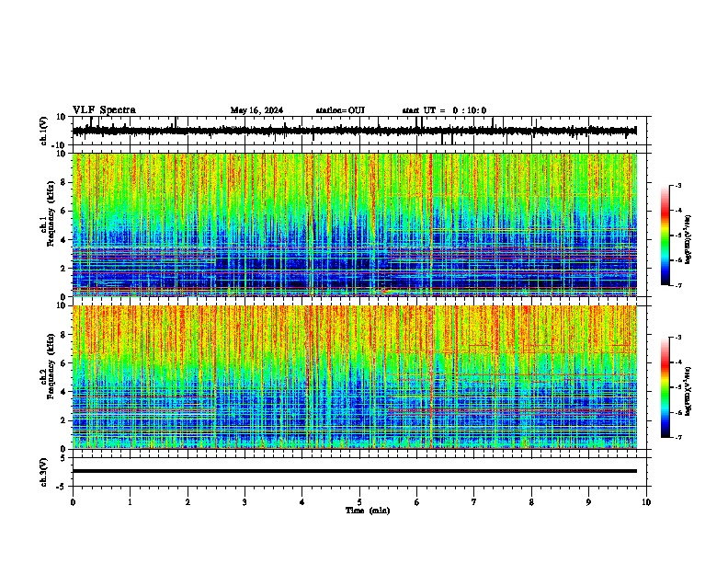Click time axis tick label "6"
Viewport: 728px width, 563px height.
pyautogui.click(x=417, y=502)
